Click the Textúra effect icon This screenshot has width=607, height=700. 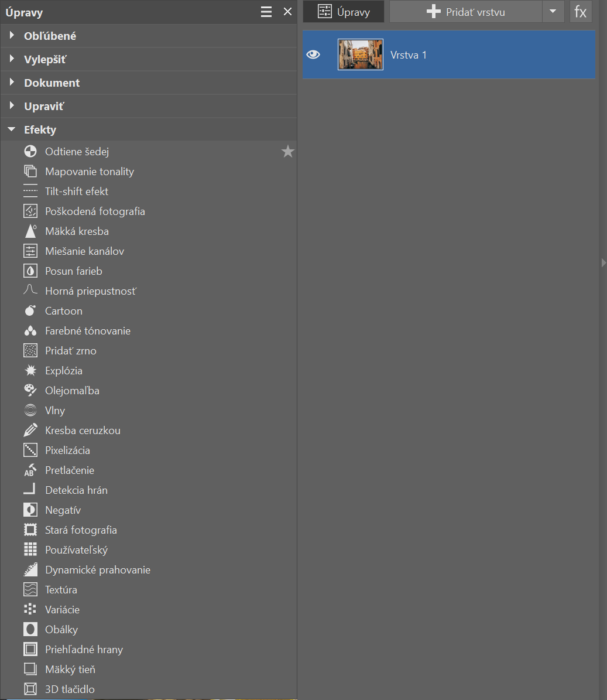point(30,589)
